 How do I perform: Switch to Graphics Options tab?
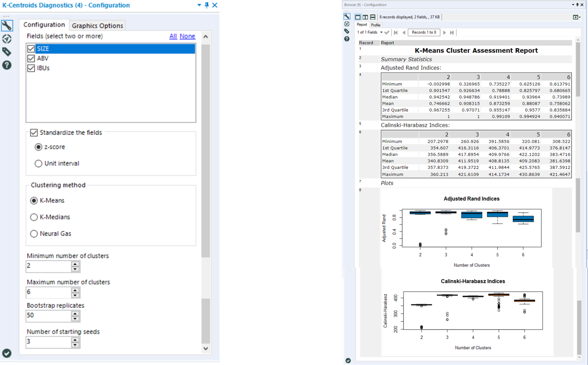click(x=97, y=25)
